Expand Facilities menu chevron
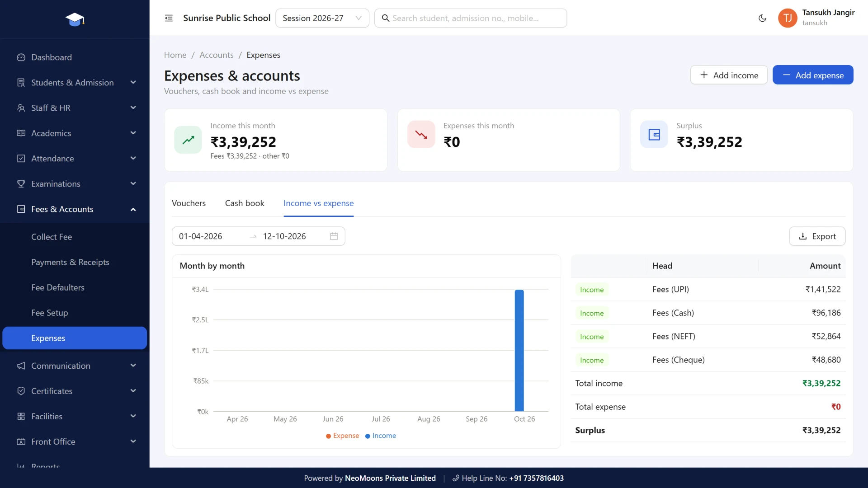868x488 pixels. coord(133,416)
